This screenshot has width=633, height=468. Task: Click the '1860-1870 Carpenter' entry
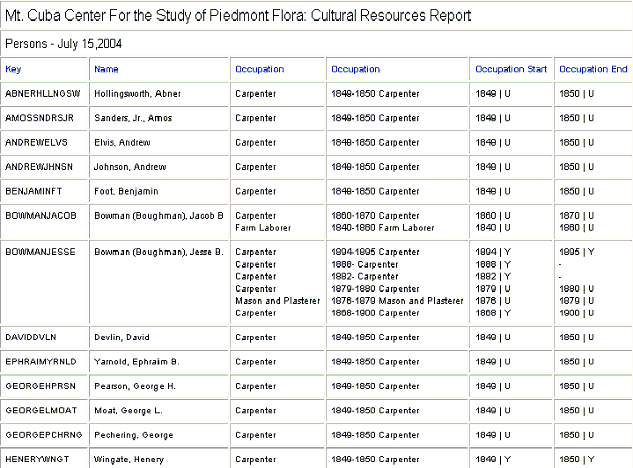coord(375,216)
